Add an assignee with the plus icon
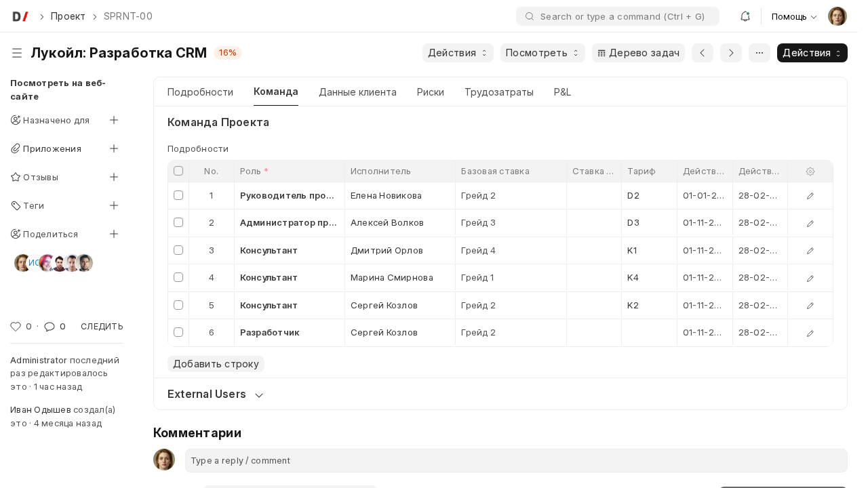Viewport: 868px width, 488px height. [114, 120]
